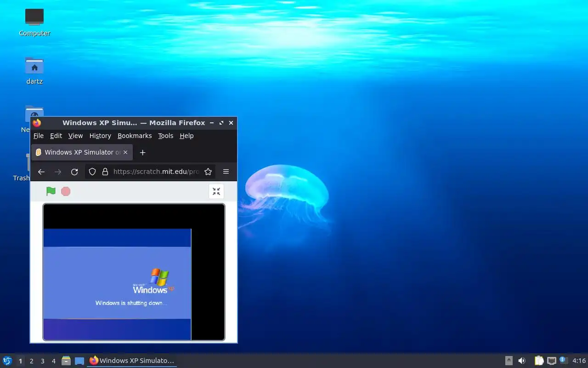Open the clipboard manager tray icon

539,361
